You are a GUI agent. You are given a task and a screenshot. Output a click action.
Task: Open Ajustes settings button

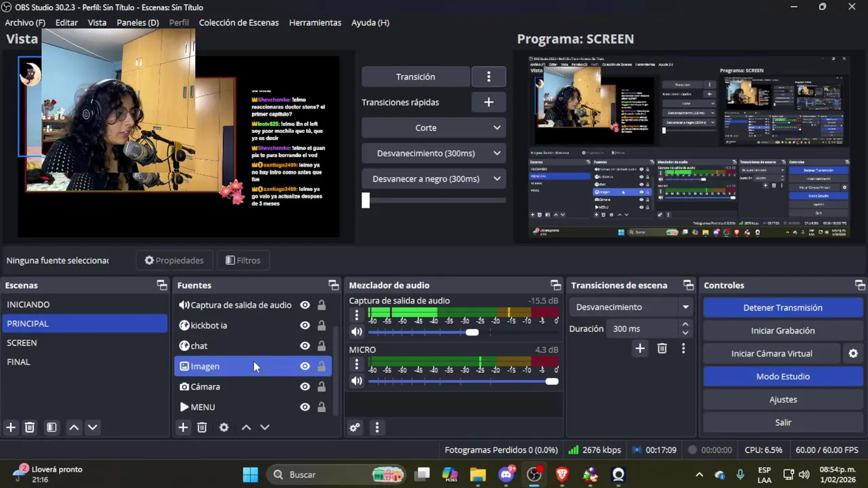click(x=783, y=400)
